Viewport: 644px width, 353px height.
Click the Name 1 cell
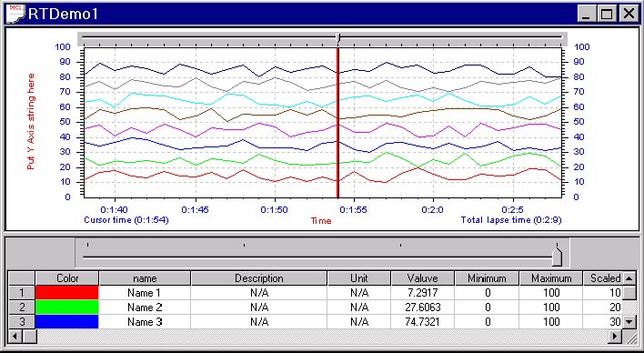click(x=145, y=293)
